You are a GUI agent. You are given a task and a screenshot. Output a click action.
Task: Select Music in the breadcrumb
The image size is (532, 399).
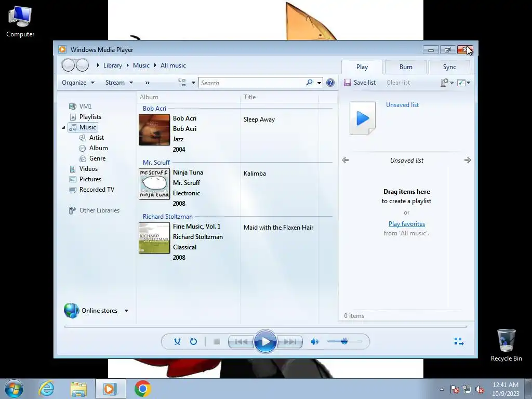141,65
